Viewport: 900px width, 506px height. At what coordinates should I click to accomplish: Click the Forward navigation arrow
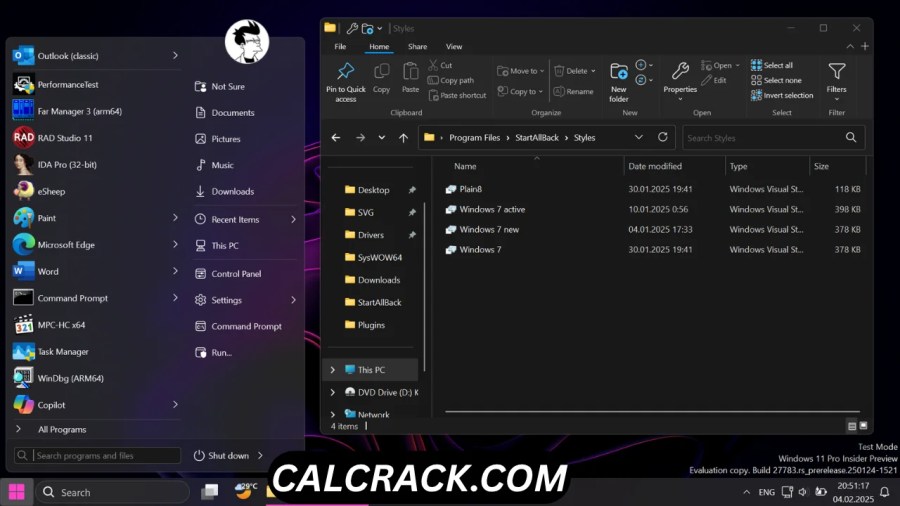click(360, 138)
